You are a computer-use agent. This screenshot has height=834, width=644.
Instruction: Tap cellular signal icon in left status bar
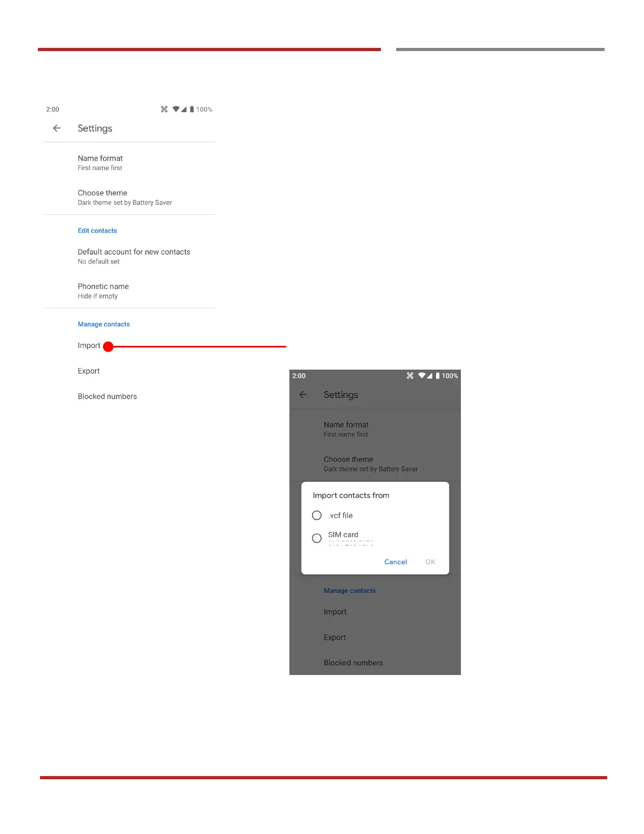pos(184,110)
